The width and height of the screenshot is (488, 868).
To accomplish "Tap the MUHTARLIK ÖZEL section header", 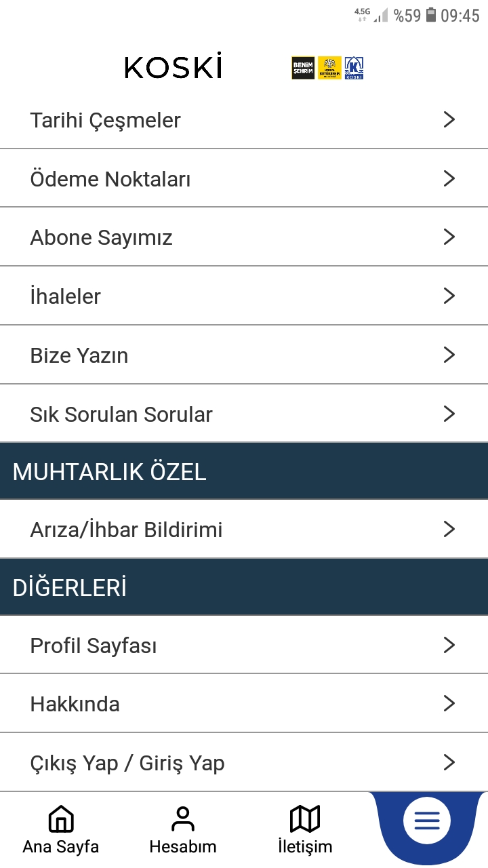I will click(x=110, y=472).
